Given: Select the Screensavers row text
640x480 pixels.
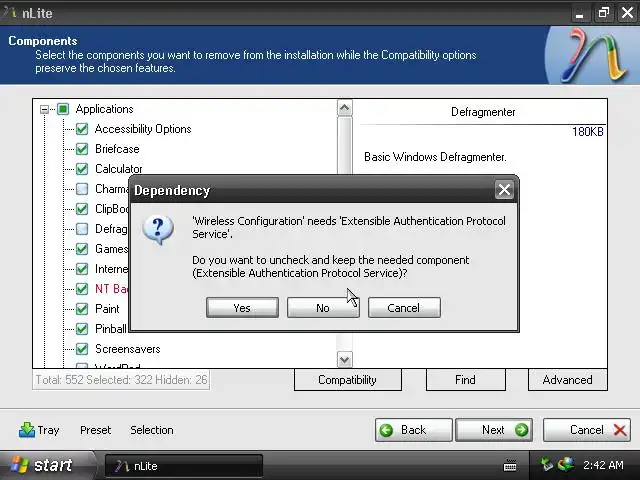Looking at the screenshot, I should tap(128, 349).
